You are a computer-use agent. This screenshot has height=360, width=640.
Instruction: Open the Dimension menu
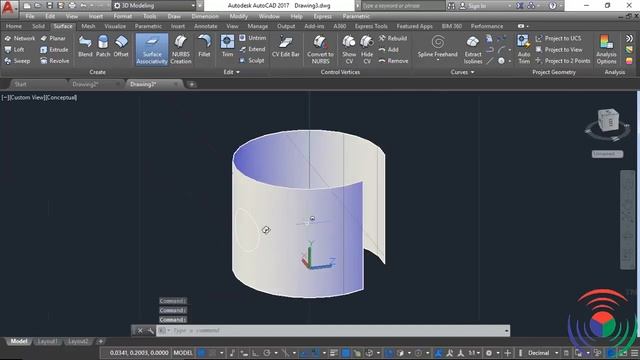coord(205,16)
